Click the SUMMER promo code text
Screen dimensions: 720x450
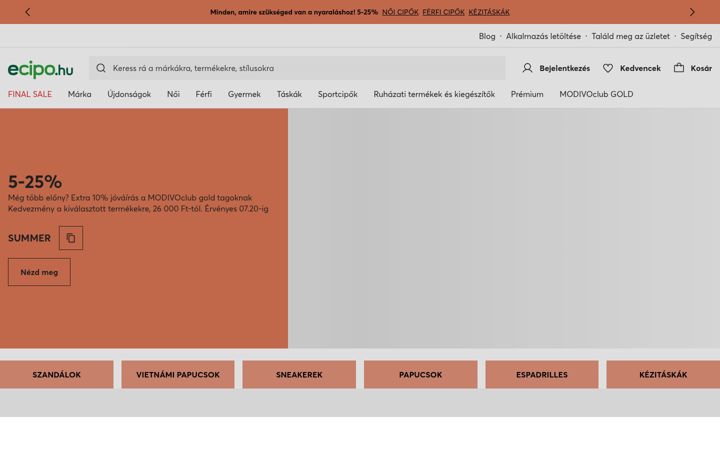(x=29, y=238)
